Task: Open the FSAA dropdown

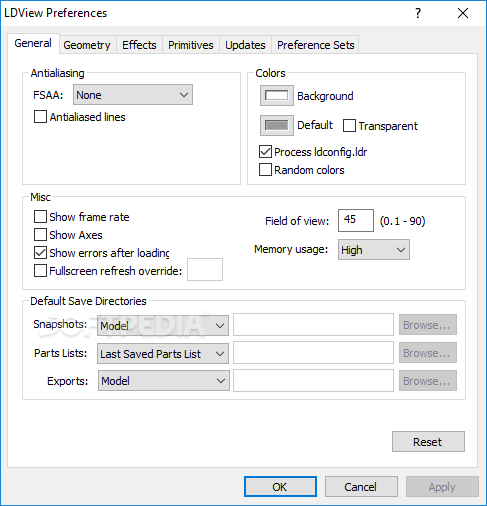Action: coord(133,95)
